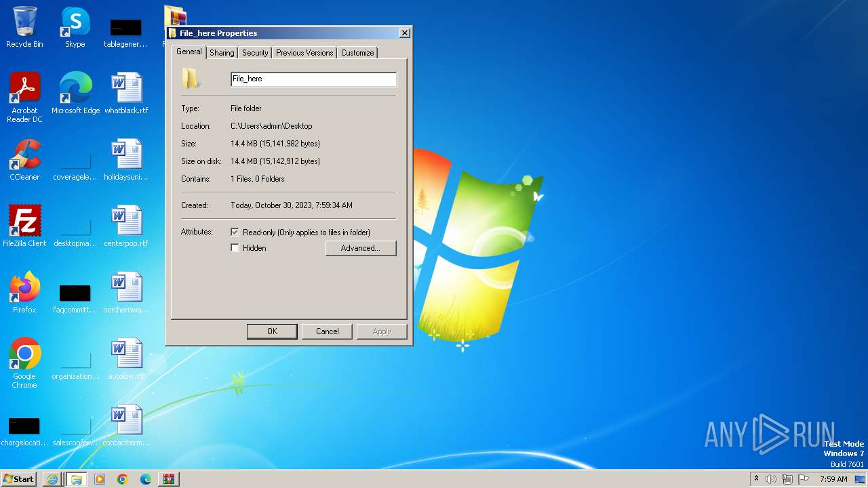Open Advanced attributes dialog
868x488 pixels.
pyautogui.click(x=361, y=248)
